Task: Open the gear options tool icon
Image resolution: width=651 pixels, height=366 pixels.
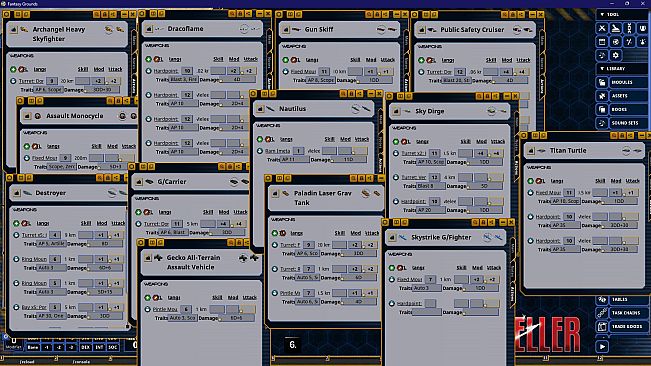Action: click(616, 55)
